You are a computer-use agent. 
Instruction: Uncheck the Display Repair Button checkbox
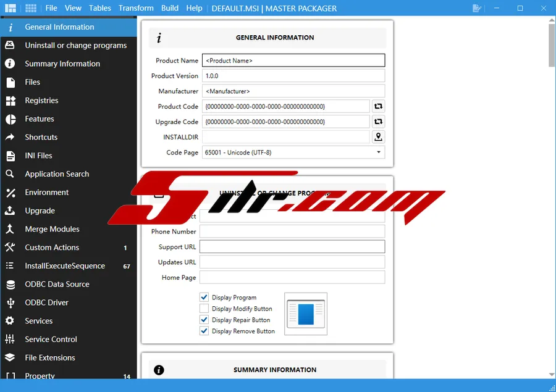204,320
